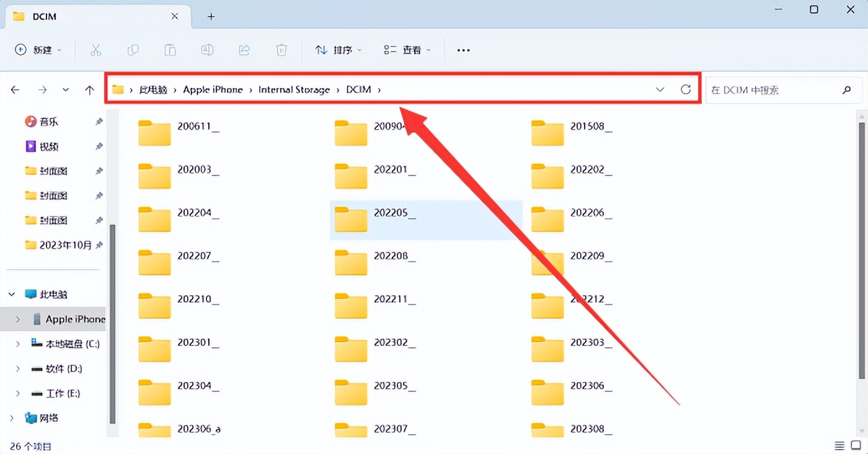Expand the Apple iPhone tree node

coord(18,319)
